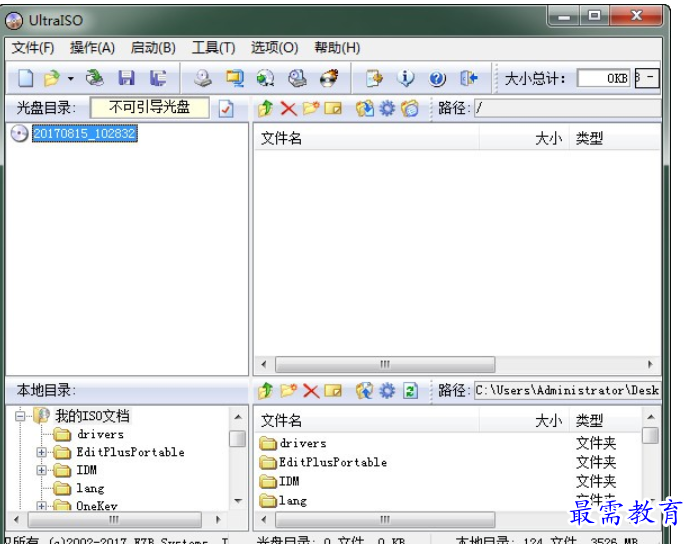Open the 工具(T) menu

coord(213,48)
